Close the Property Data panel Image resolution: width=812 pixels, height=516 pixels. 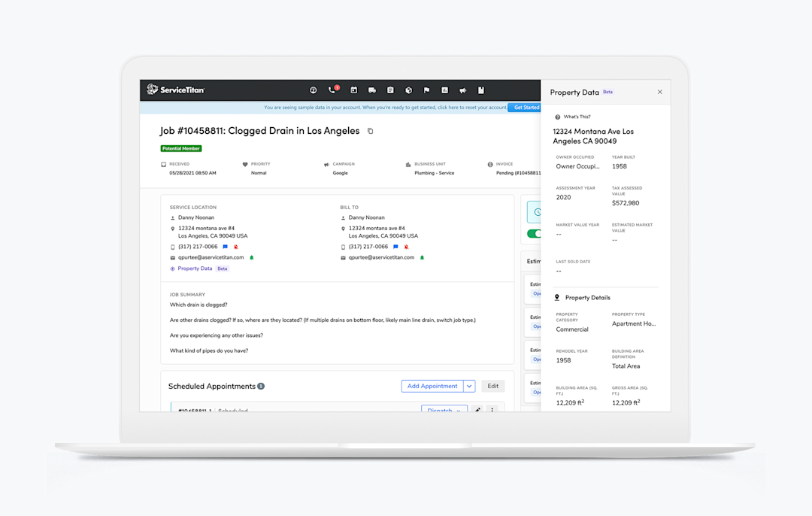(x=660, y=92)
